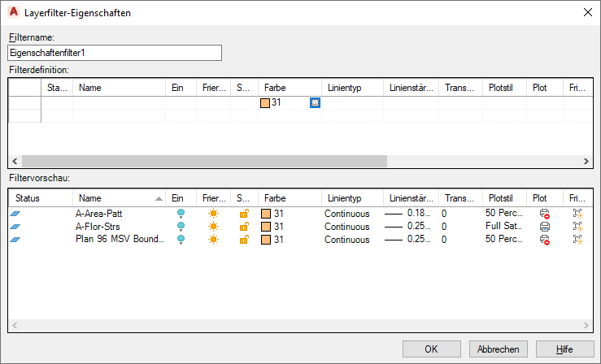This screenshot has height=364, width=601.
Task: Click viewport freeze icon for Plan 96 MSV Bound
Action: click(x=578, y=240)
